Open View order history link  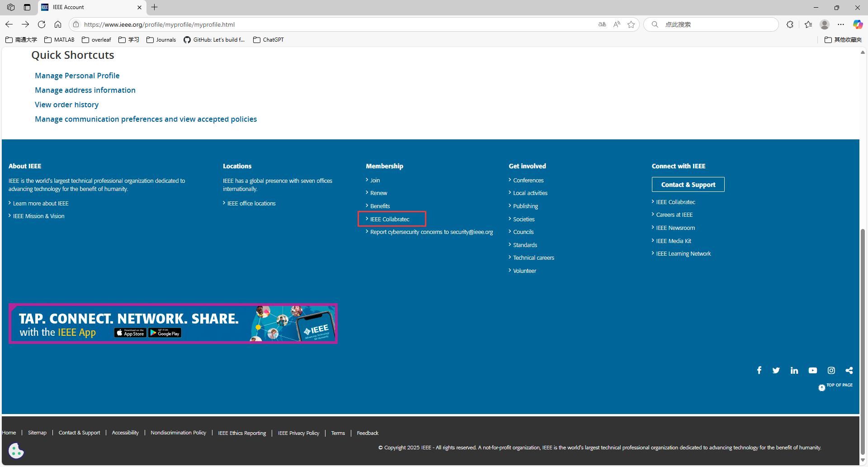click(x=66, y=105)
